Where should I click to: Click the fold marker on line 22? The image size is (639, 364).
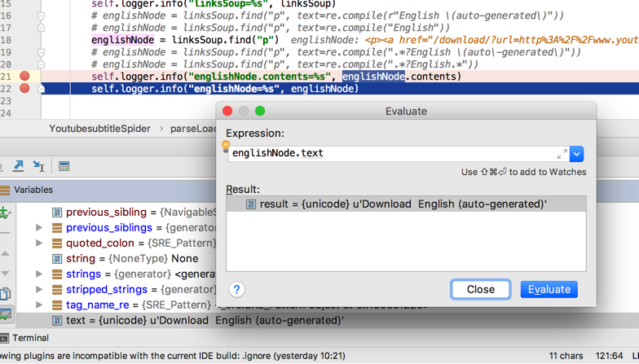41,89
